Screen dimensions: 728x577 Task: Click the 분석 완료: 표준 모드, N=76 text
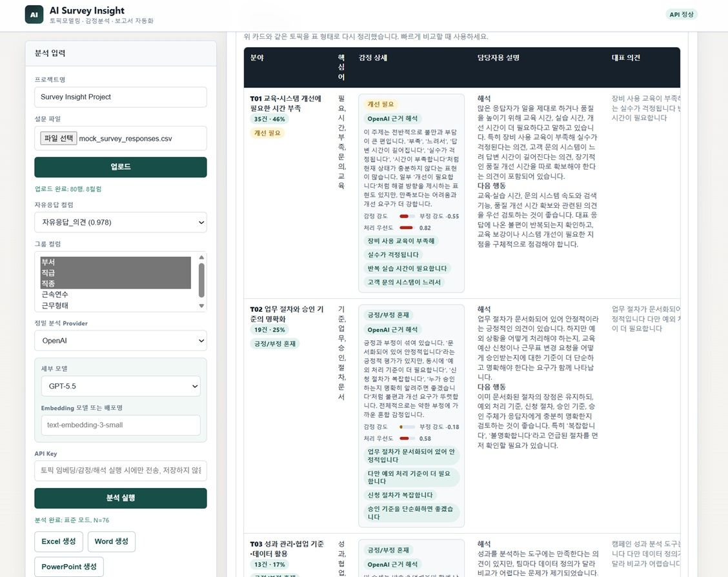pos(72,520)
